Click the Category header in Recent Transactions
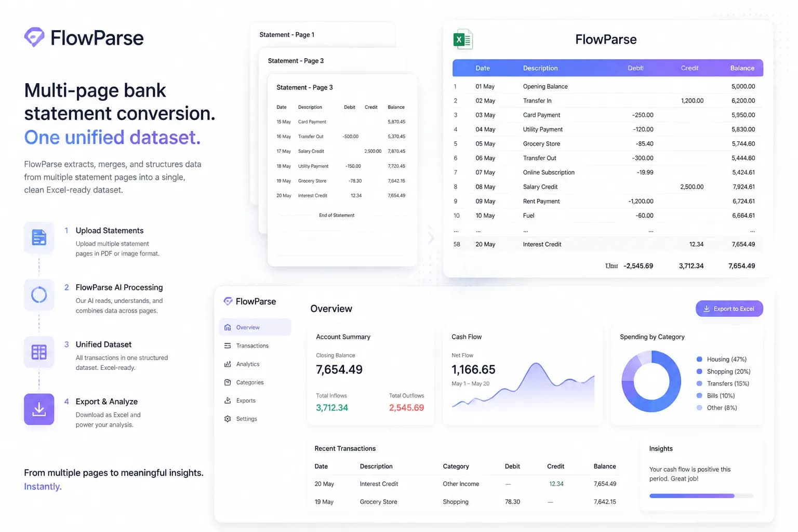The image size is (798, 532). click(456, 467)
